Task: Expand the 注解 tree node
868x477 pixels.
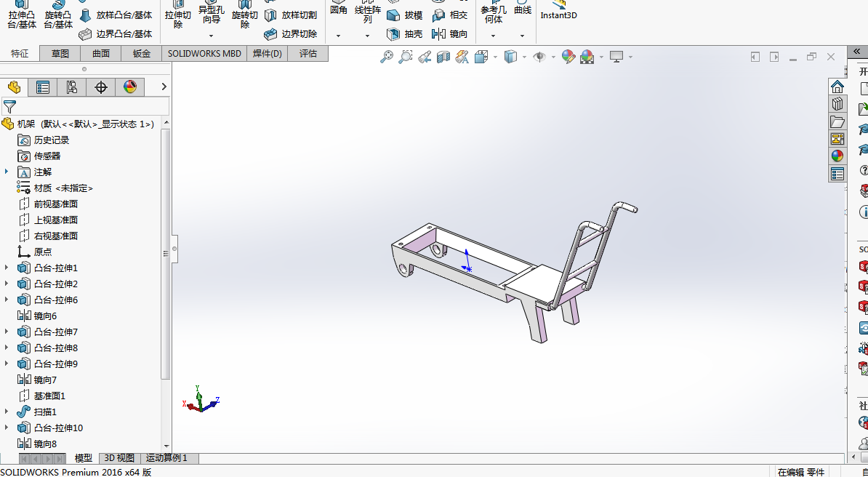Action: 7,172
